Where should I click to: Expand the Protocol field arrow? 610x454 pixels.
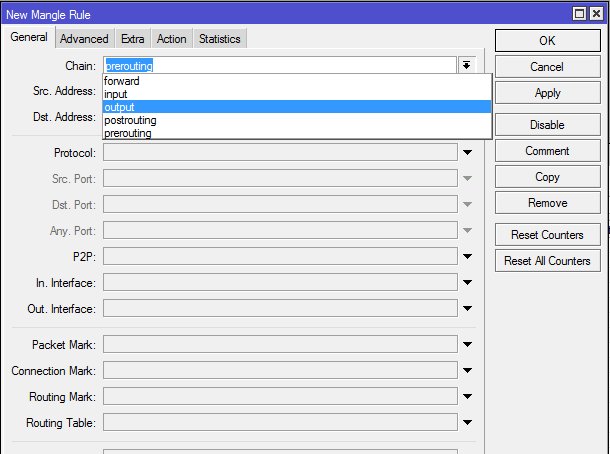point(467,153)
